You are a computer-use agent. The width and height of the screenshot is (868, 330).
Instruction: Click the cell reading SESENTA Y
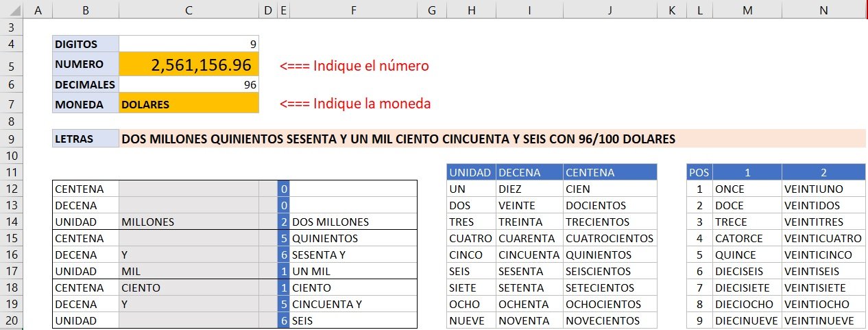(x=353, y=255)
